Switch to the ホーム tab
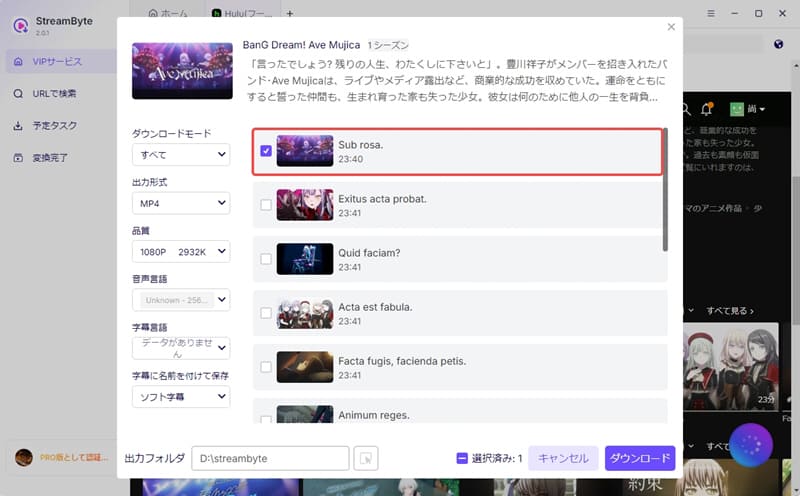The height and width of the screenshot is (496, 800). pyautogui.click(x=168, y=13)
